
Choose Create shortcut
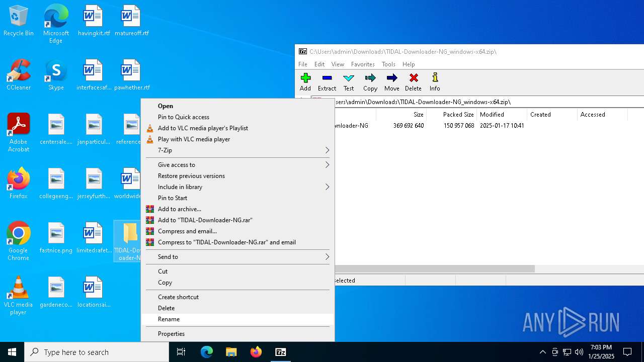tap(237, 297)
